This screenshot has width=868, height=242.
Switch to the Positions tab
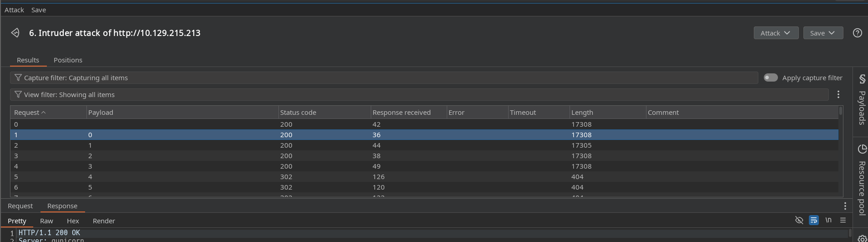coord(68,60)
